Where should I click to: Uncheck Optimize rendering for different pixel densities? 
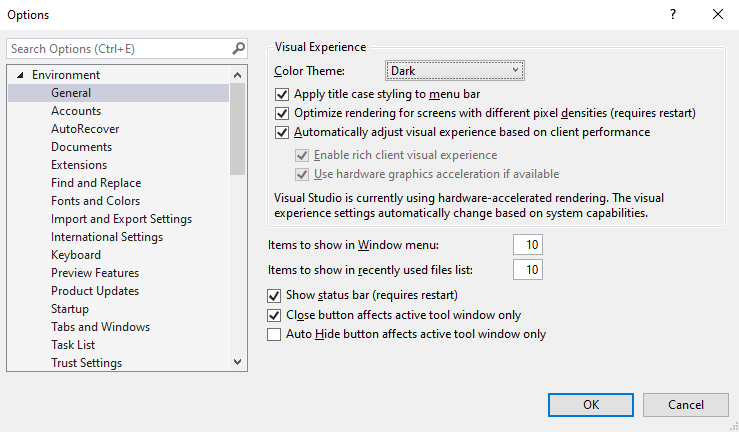click(x=283, y=113)
